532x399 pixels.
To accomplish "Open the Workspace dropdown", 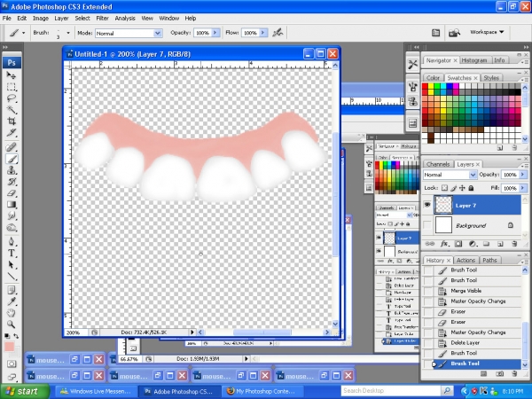I will click(487, 32).
